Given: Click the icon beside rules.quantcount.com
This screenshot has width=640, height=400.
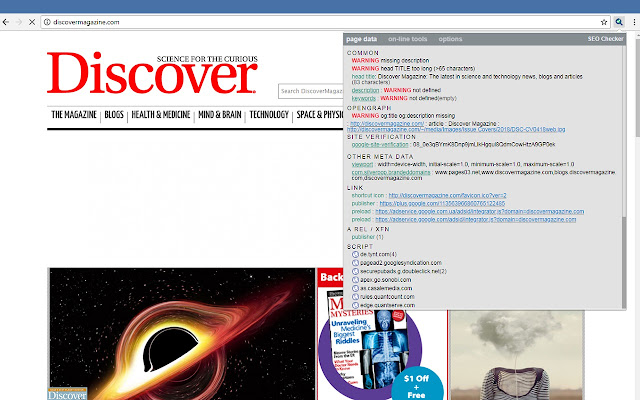Looking at the screenshot, I should pos(355,297).
